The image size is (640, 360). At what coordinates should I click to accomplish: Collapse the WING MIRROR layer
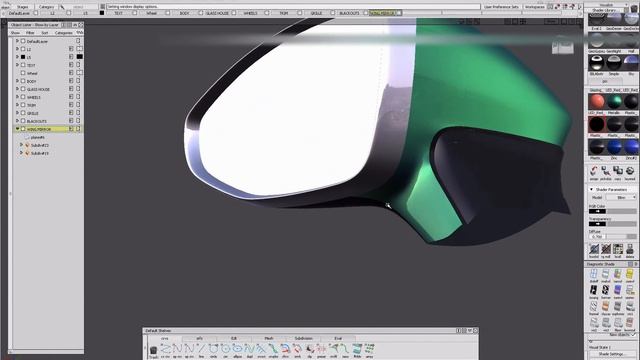(x=17, y=129)
